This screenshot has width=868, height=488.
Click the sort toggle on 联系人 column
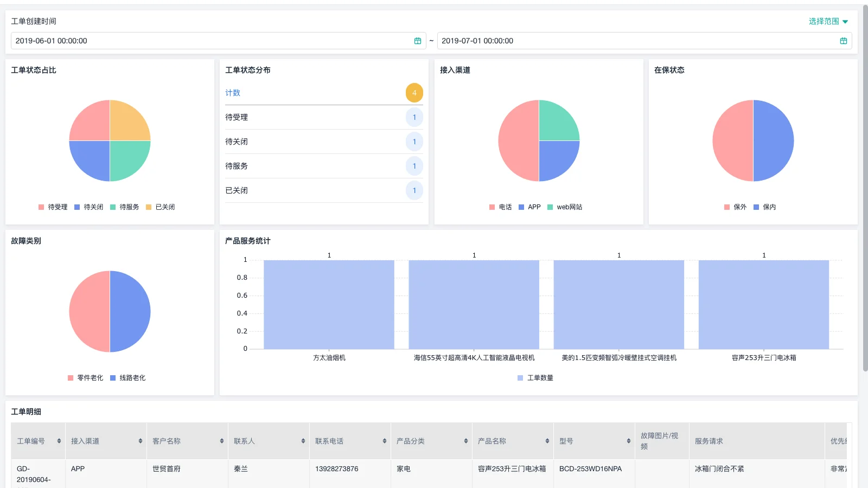click(303, 441)
